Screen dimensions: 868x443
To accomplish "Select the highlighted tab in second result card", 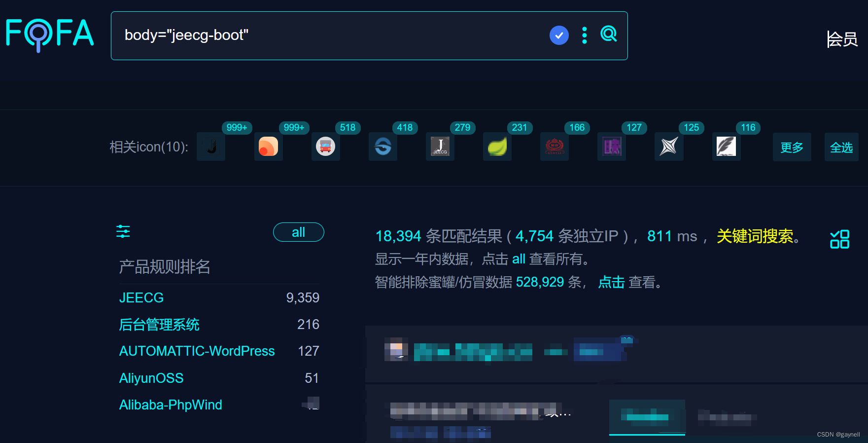I will click(x=647, y=417).
